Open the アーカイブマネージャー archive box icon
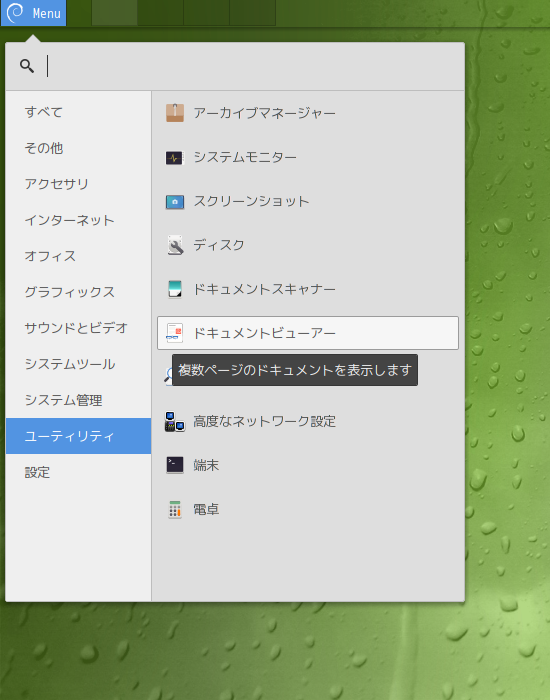The width and height of the screenshot is (550, 700). [x=175, y=113]
